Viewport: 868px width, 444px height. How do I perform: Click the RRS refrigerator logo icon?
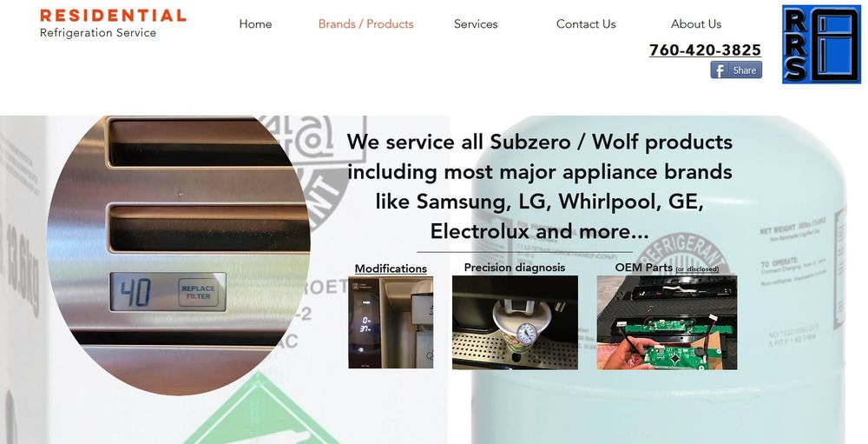[821, 44]
